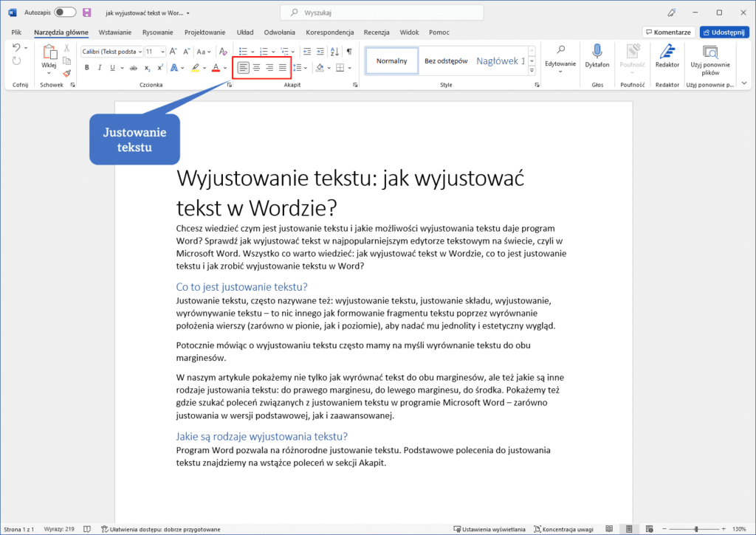
Task: Open line spacing options
Action: pyautogui.click(x=300, y=67)
